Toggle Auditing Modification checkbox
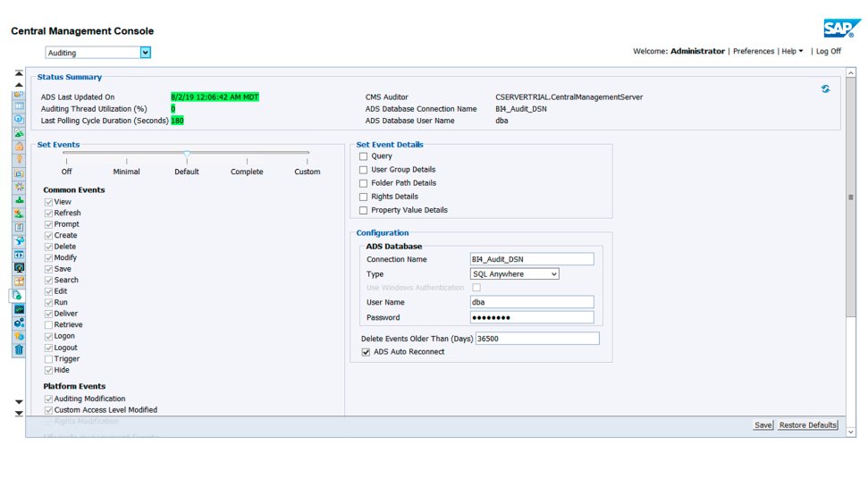This screenshot has width=868, height=487. pyautogui.click(x=48, y=399)
